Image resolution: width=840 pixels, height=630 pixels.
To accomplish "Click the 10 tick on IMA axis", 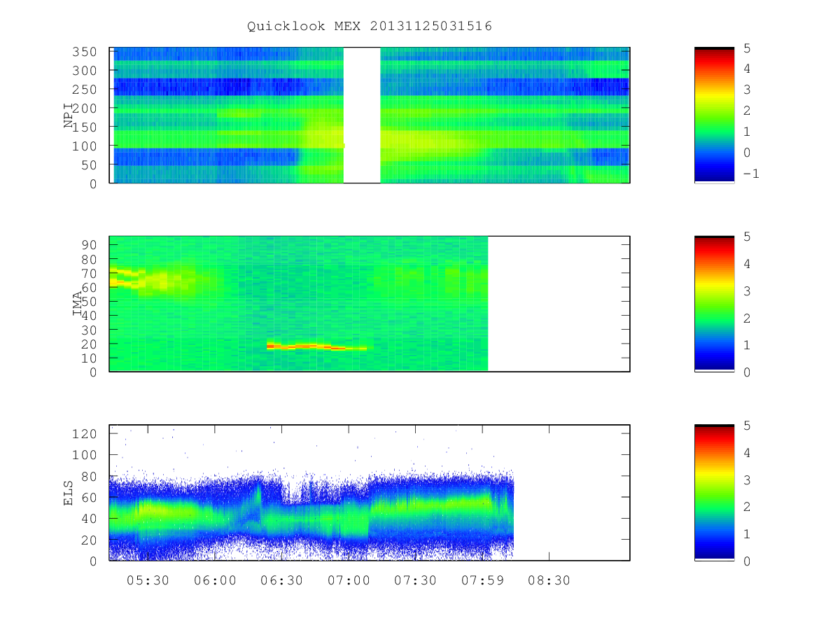I will (90, 358).
